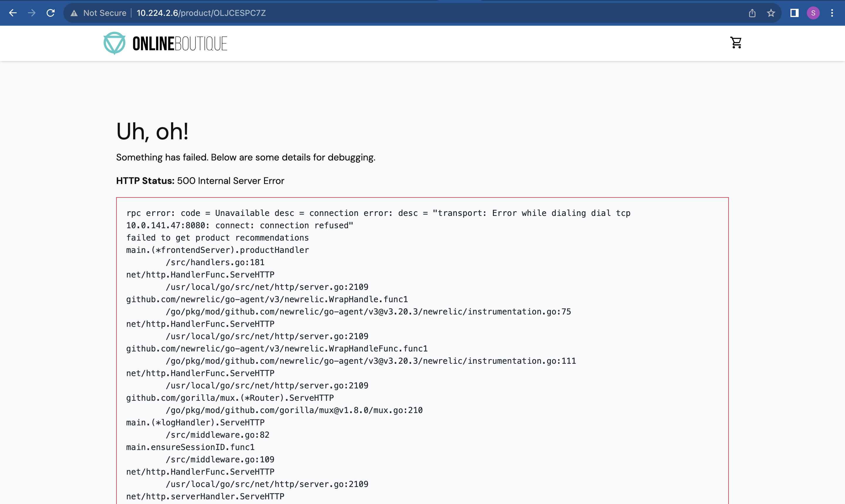Click the 'mux@v1.8.0/mux.go:210' line
This screenshot has height=504, width=845.
294,410
